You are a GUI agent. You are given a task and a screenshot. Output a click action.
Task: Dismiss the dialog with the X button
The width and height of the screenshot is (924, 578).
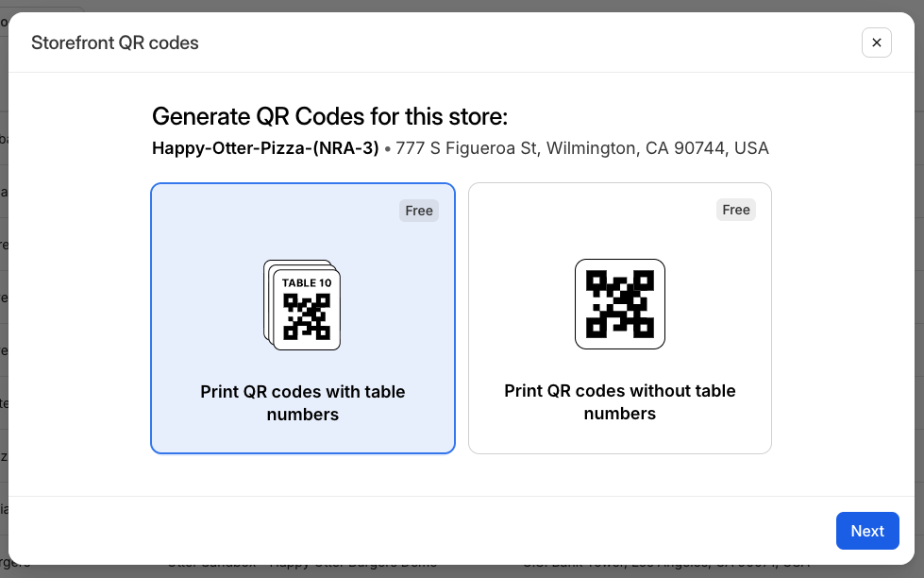(877, 42)
